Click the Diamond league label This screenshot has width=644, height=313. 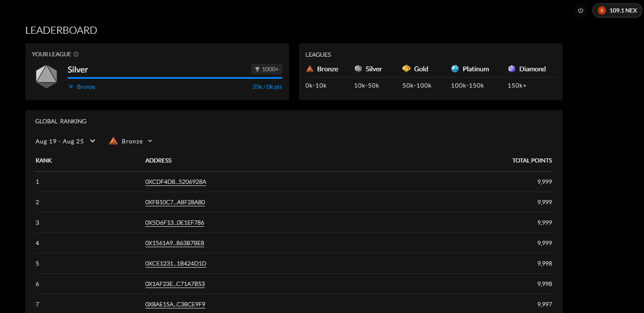point(532,69)
